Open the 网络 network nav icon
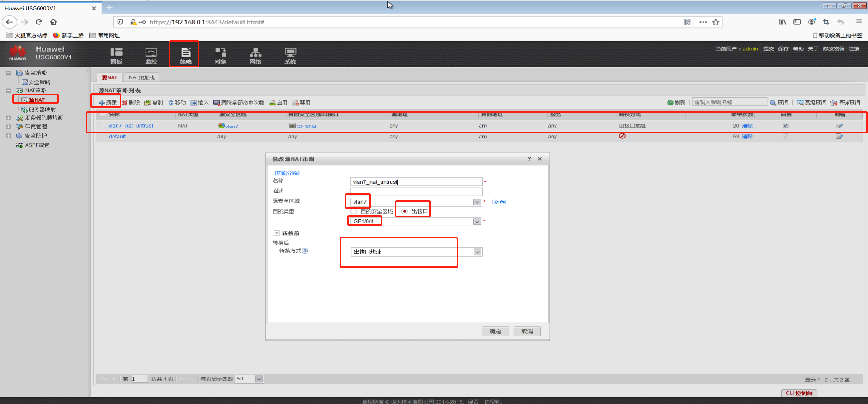Screen dimensions: 868x404 click(255, 55)
